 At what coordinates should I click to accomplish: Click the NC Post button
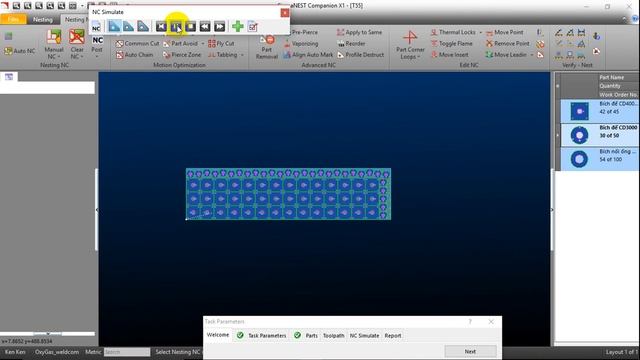point(97,46)
